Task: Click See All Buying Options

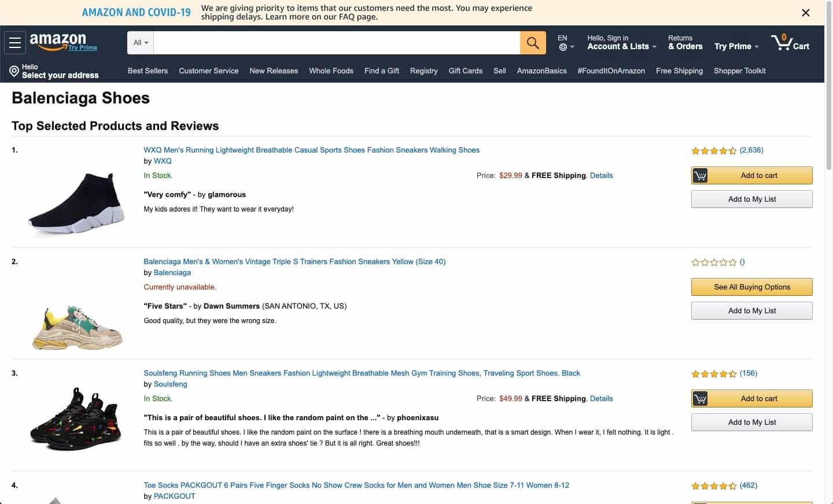Action: tap(752, 287)
